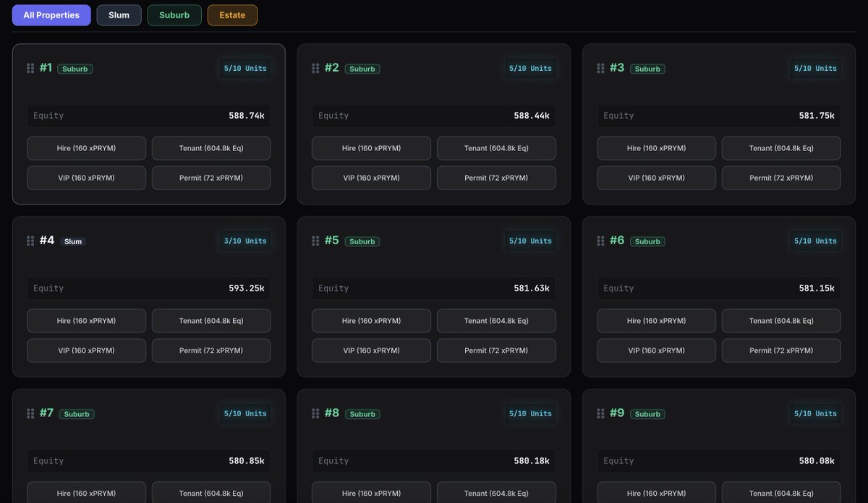
Task: Click drag handle icon of property #8
Action: pos(315,414)
